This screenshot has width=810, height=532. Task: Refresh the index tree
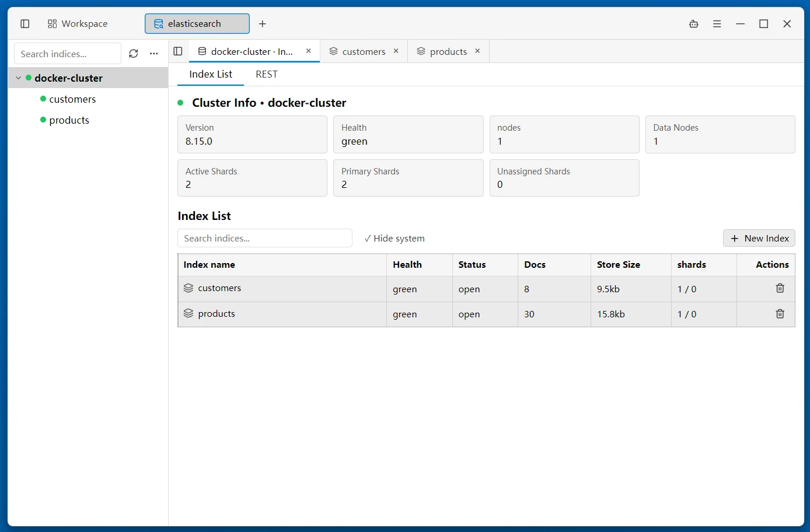pyautogui.click(x=134, y=54)
